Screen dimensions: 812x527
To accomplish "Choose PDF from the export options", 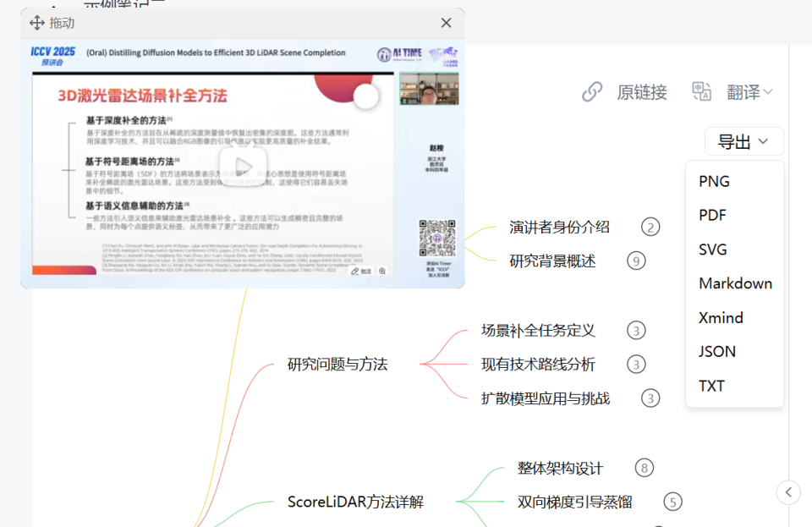I will pos(712,215).
